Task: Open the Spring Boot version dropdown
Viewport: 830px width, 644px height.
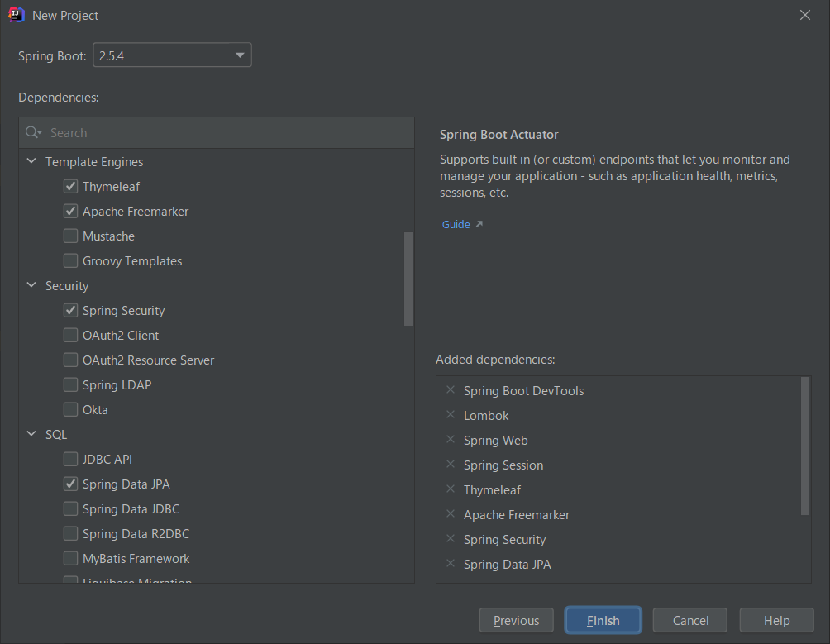Action: [x=172, y=55]
